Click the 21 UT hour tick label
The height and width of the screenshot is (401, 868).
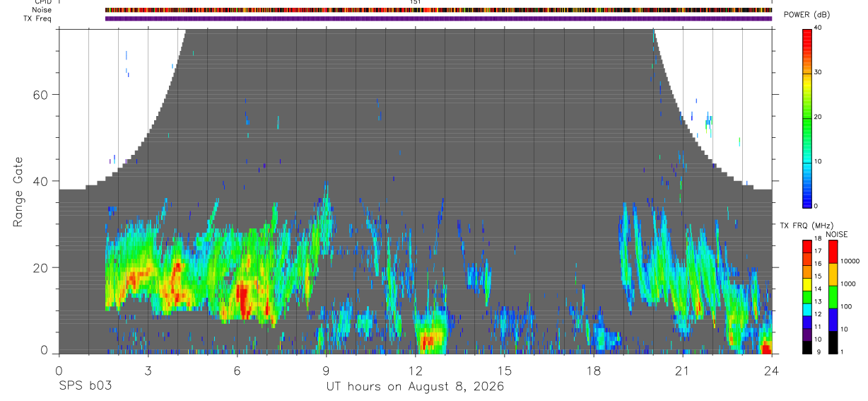(x=683, y=371)
